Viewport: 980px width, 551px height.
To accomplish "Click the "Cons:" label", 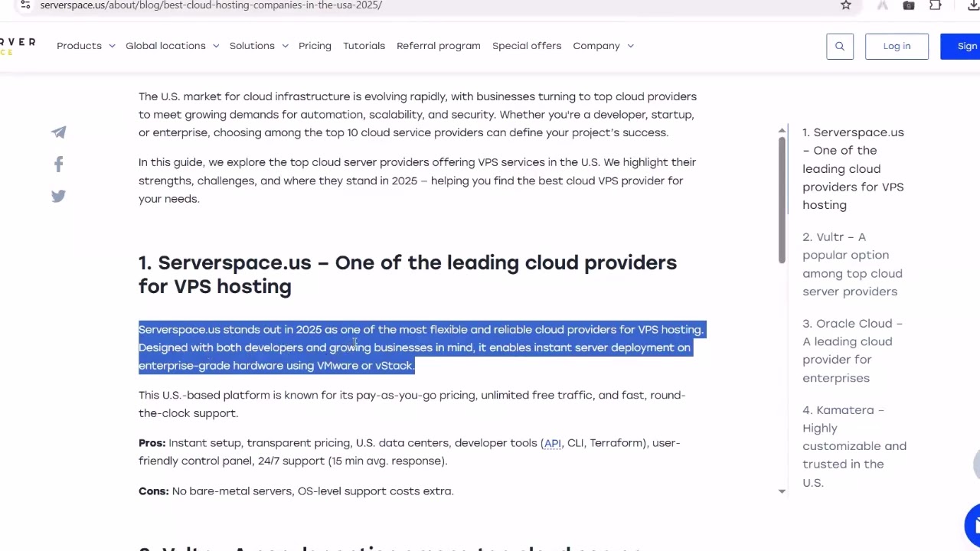I will [154, 491].
